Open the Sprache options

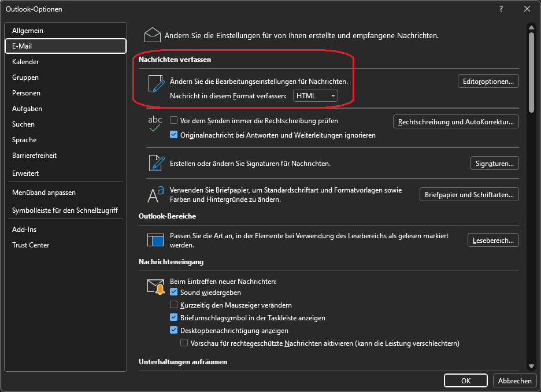[x=65, y=140]
